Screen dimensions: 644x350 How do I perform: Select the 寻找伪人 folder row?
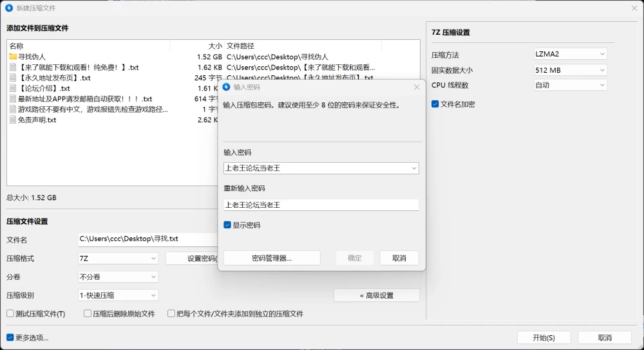[x=213, y=57]
